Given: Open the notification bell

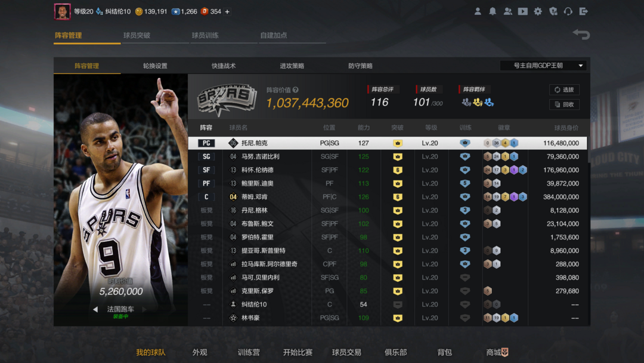Looking at the screenshot, I should coord(493,11).
